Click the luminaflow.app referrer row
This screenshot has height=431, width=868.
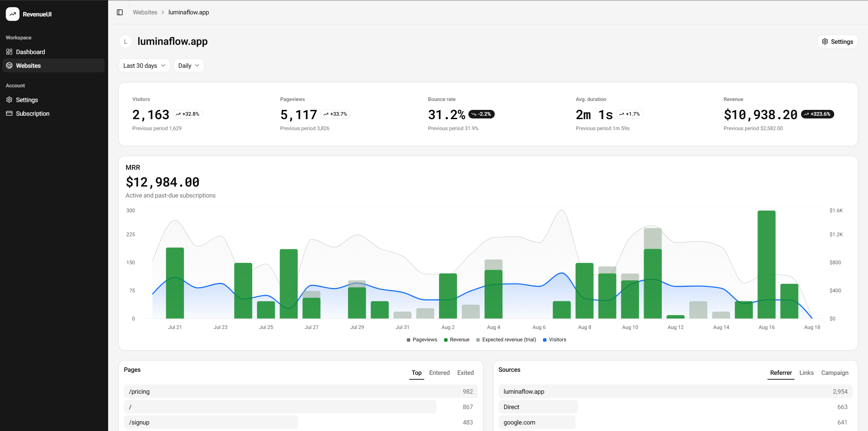tap(675, 391)
